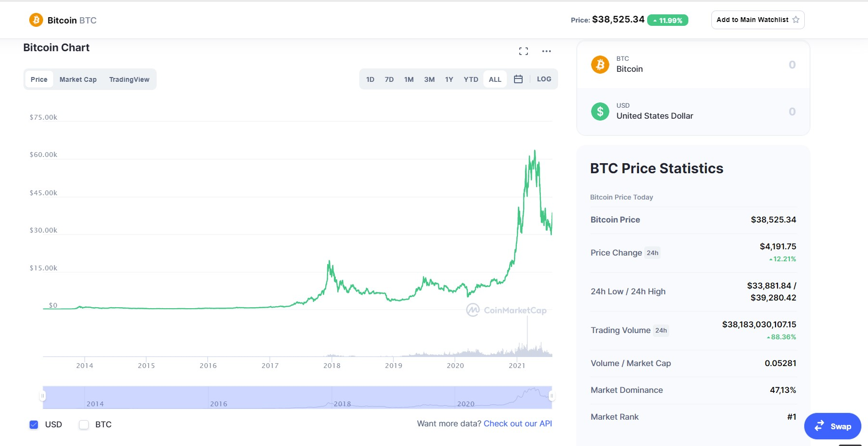Click the orange Bitcoin logo in header

coord(36,20)
